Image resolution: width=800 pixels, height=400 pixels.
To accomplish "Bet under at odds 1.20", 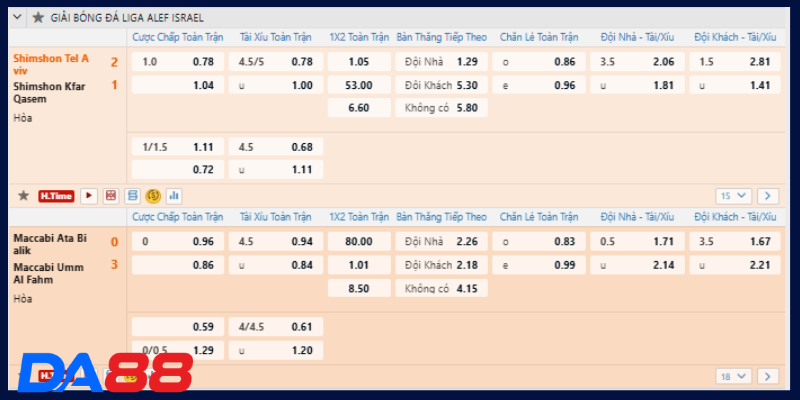I will click(x=276, y=350).
